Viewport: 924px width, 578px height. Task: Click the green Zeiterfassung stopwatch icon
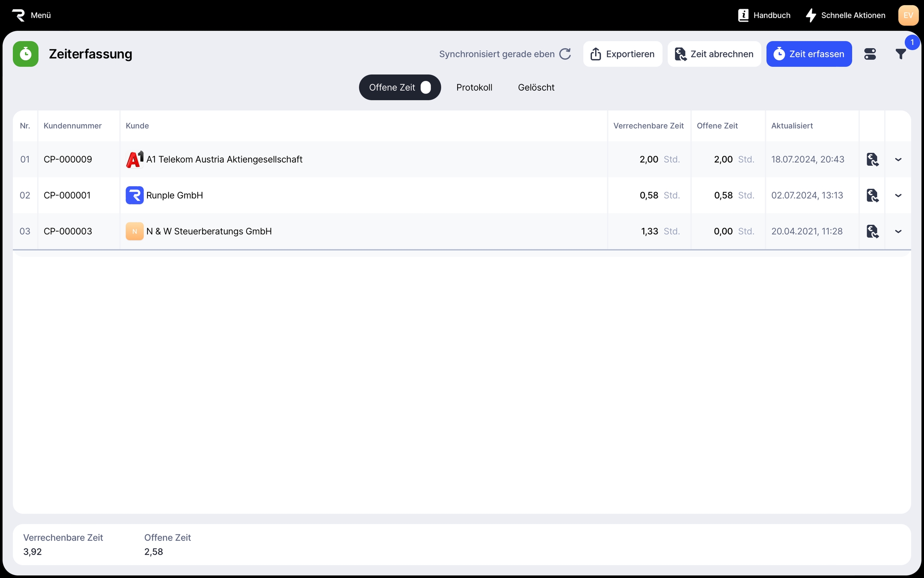(x=26, y=54)
